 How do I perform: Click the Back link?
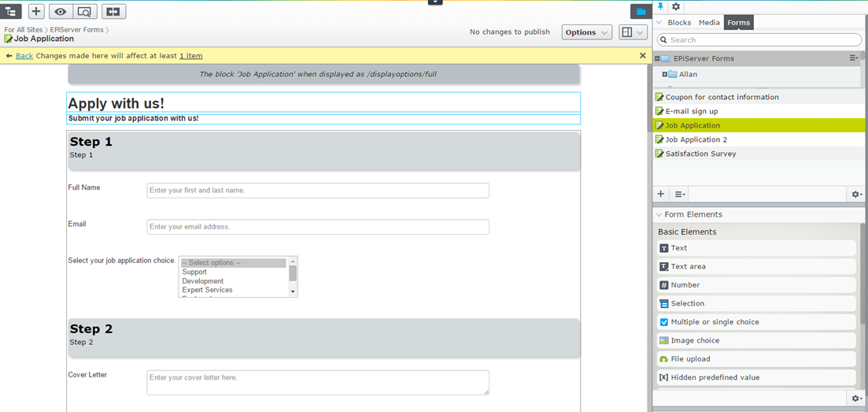pos(24,56)
